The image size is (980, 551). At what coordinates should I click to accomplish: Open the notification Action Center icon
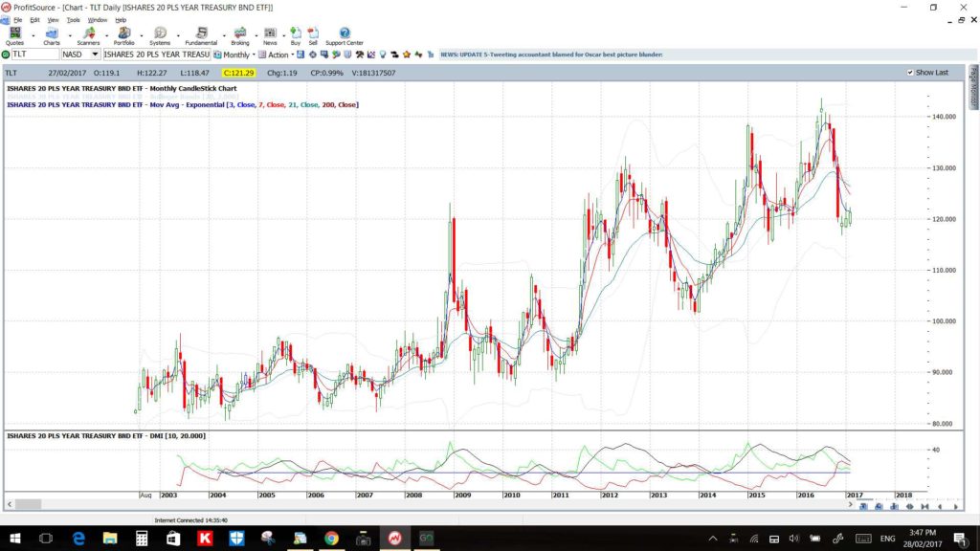click(960, 539)
